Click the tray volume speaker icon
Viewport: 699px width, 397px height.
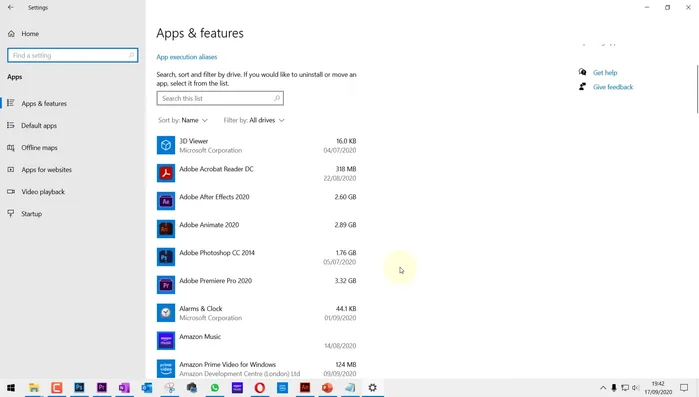click(636, 388)
